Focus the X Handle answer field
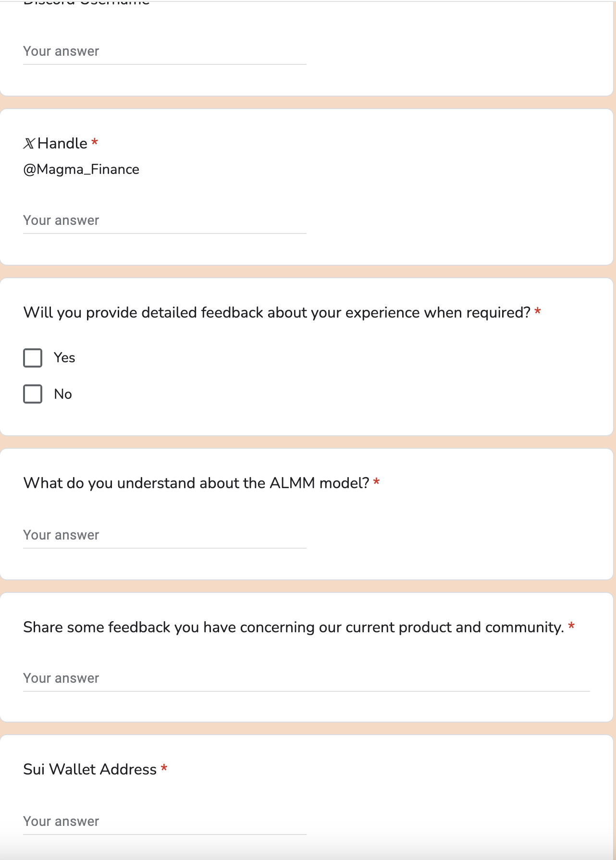Screen dimensions: 616x860 pyautogui.click(x=165, y=221)
